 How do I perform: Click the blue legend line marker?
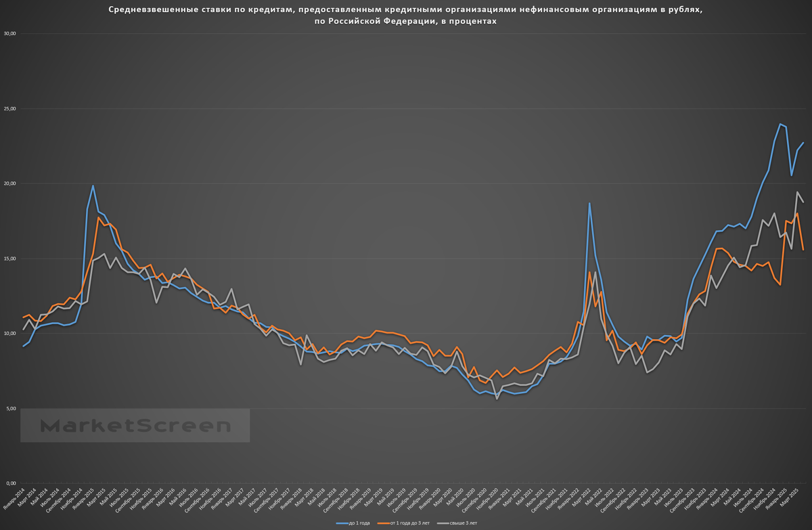click(341, 523)
